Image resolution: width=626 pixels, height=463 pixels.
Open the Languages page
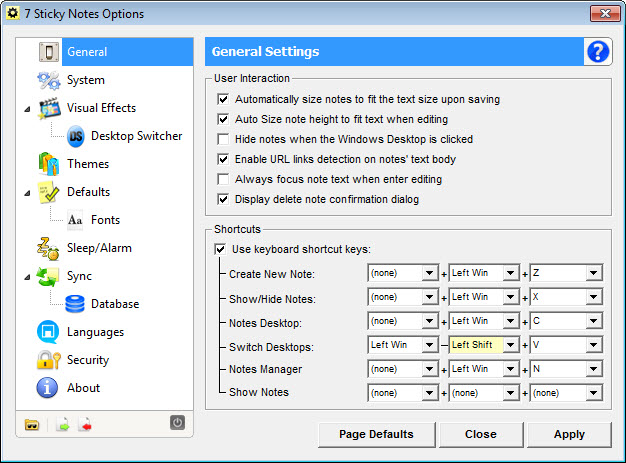tap(95, 332)
